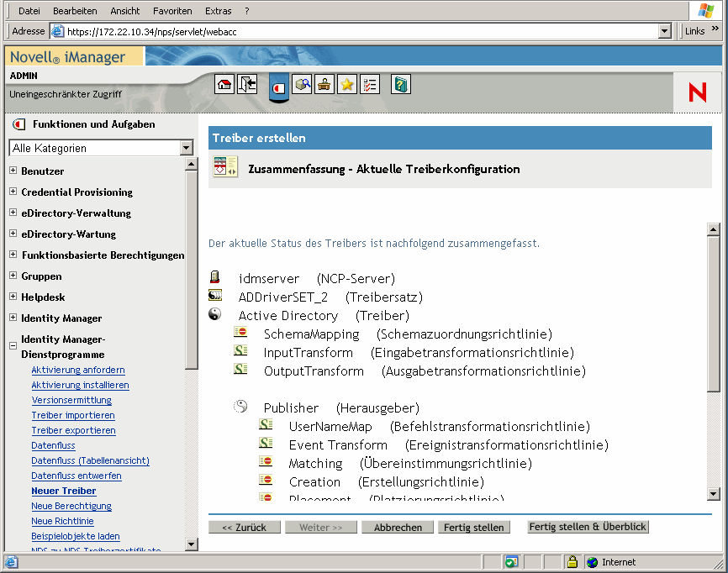Open the Configure iManager workbench icon
This screenshot has width=728, height=573.
pos(324,85)
